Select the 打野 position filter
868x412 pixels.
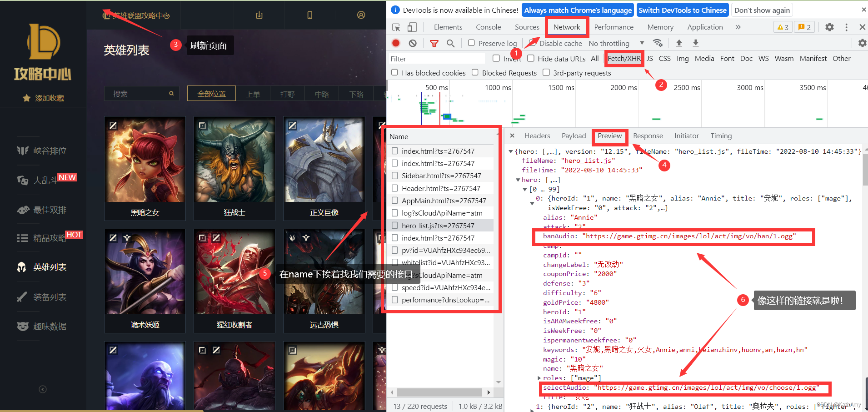point(287,94)
